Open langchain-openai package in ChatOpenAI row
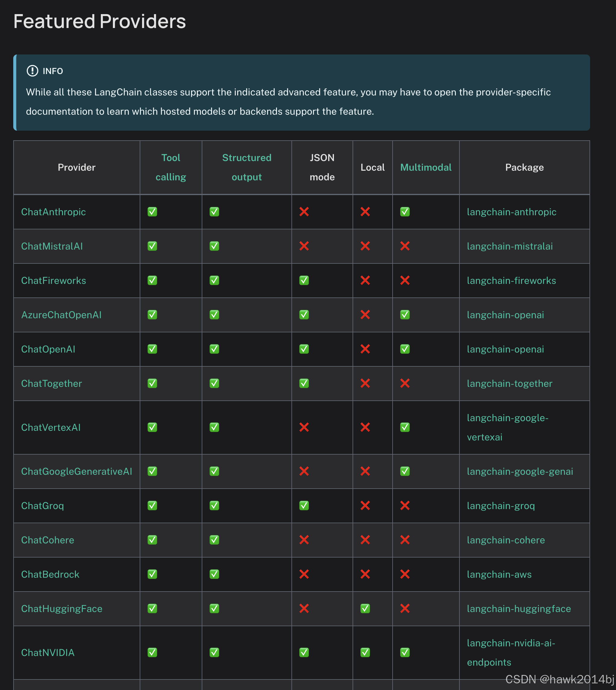Viewport: 616px width, 690px height. (x=505, y=349)
